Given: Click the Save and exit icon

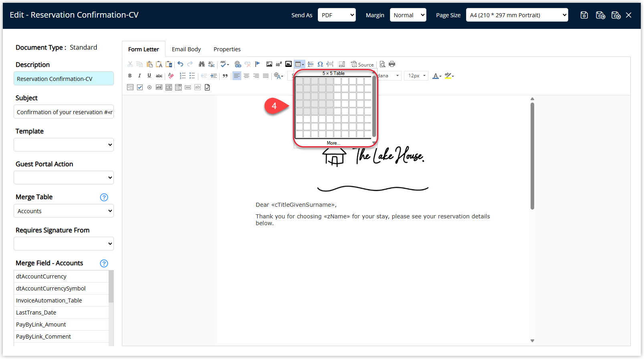Looking at the screenshot, I should [616, 15].
